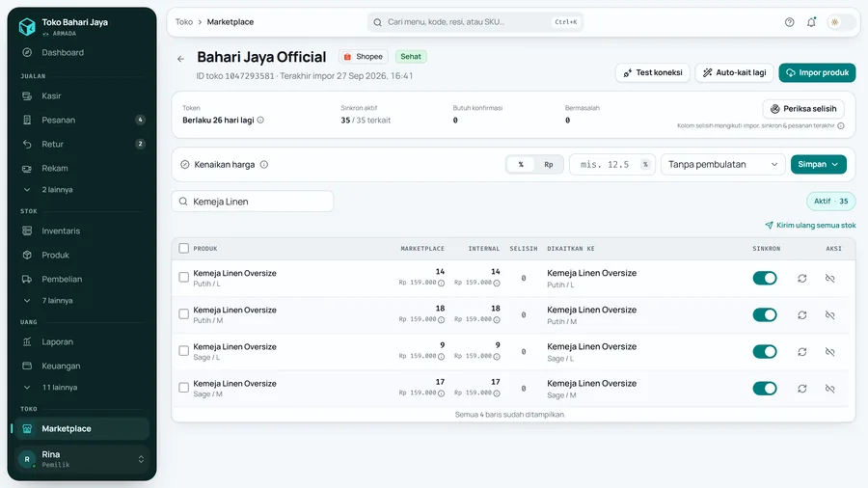Viewport: 868px width, 488px height.
Task: Open Laporan in the sidebar
Action: point(81,342)
